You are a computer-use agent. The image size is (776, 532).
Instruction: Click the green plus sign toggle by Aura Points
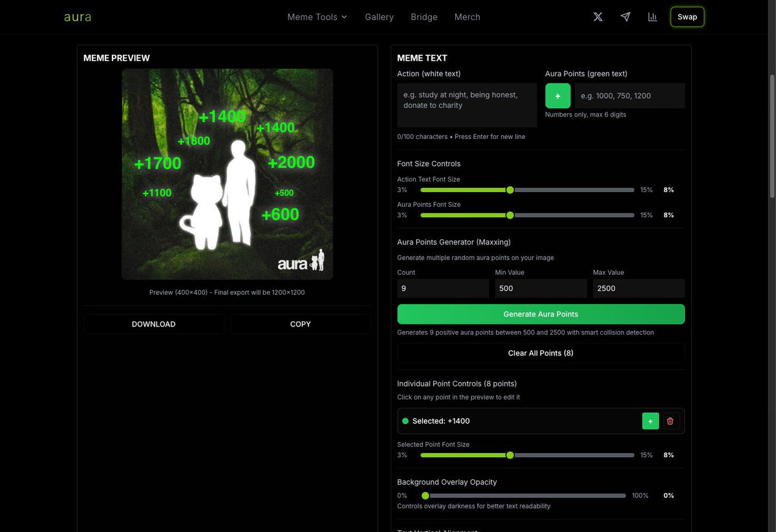point(558,96)
